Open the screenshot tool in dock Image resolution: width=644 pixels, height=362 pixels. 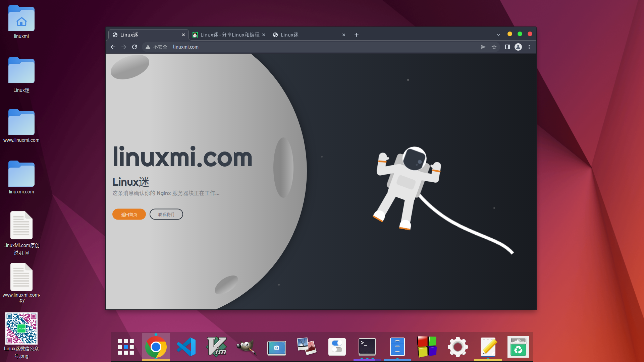pos(277,348)
